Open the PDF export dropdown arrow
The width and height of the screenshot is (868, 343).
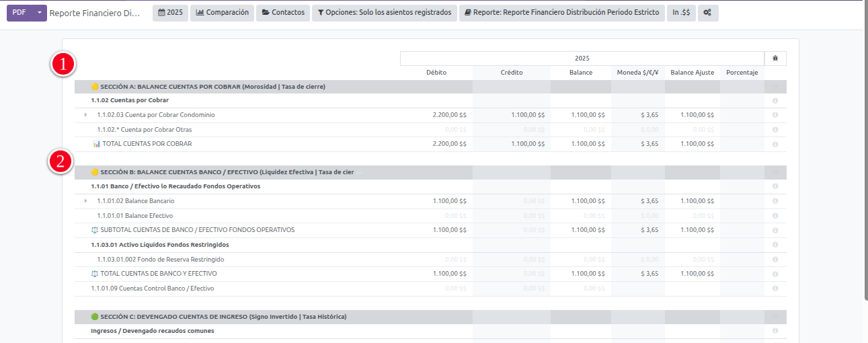[x=40, y=13]
